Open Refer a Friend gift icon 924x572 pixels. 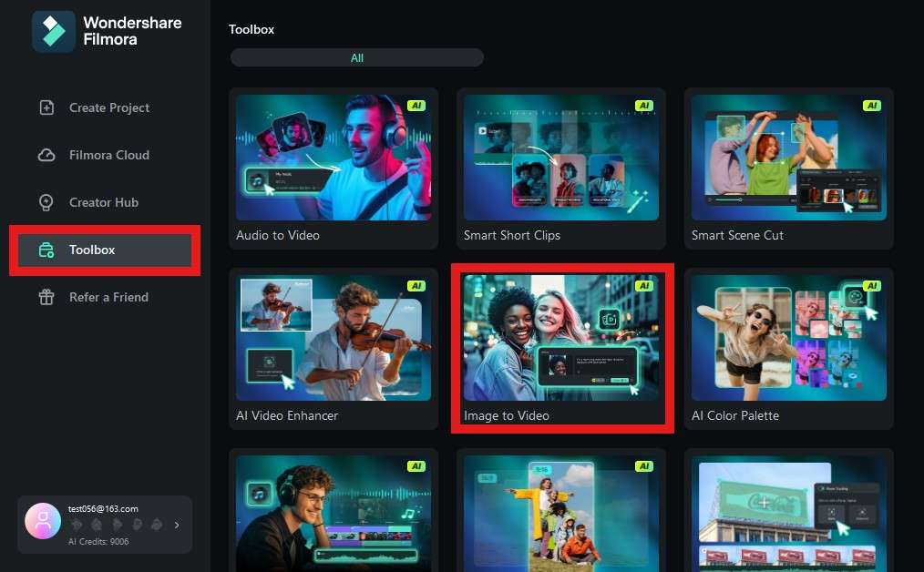click(x=46, y=297)
